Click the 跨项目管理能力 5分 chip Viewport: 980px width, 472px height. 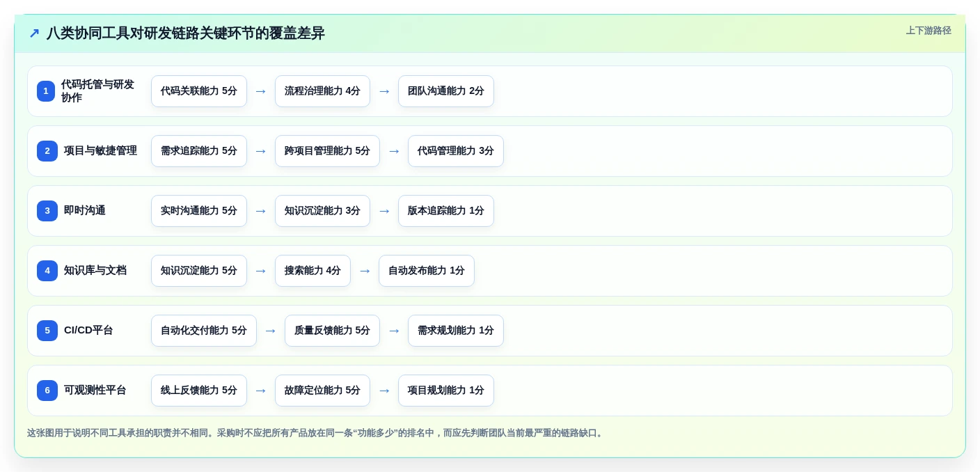point(327,151)
